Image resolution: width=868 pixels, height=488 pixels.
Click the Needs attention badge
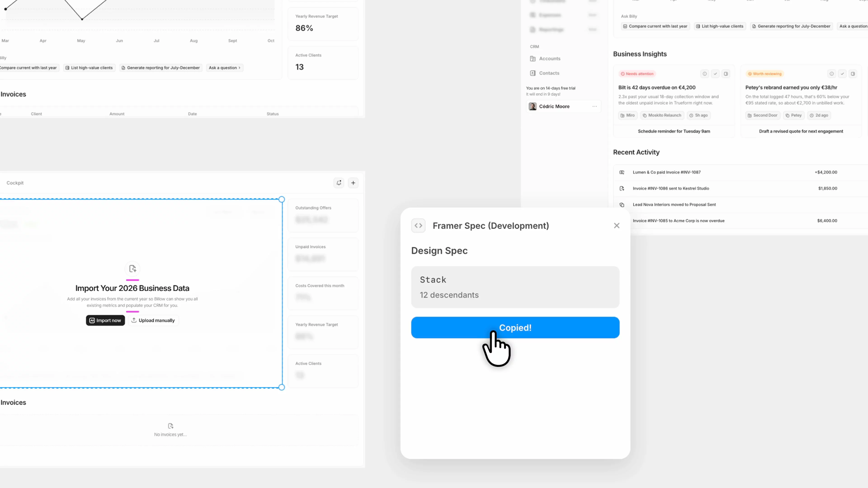coord(637,74)
